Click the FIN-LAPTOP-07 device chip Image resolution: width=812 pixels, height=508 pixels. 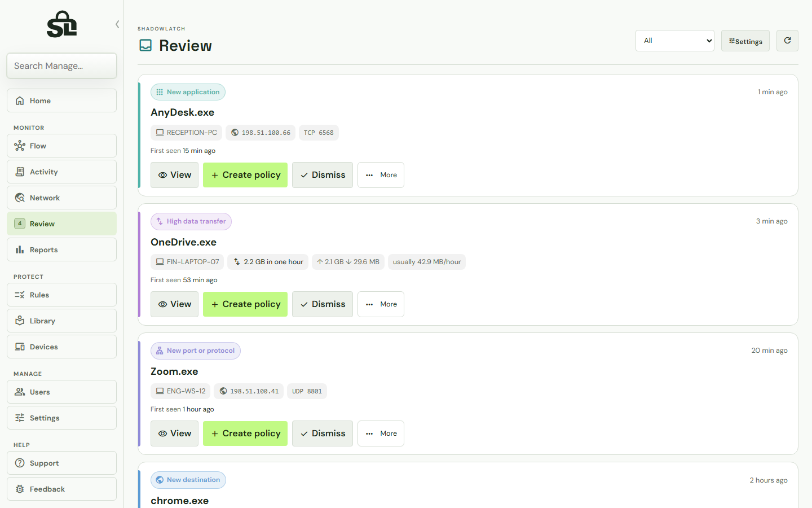(x=187, y=262)
